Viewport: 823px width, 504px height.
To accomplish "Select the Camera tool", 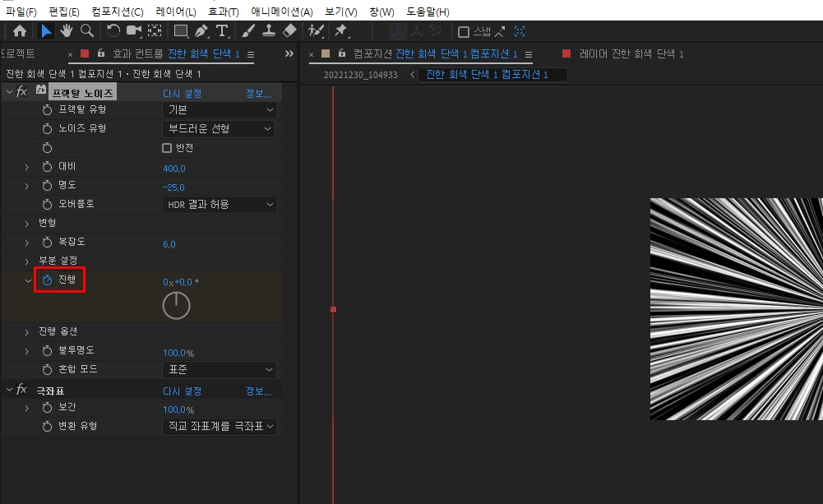I will tap(134, 31).
